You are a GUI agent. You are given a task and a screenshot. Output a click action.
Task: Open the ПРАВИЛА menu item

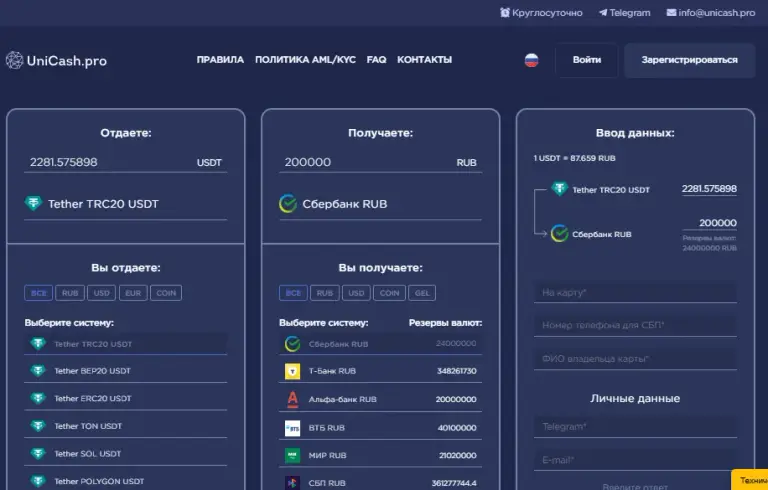[220, 60]
